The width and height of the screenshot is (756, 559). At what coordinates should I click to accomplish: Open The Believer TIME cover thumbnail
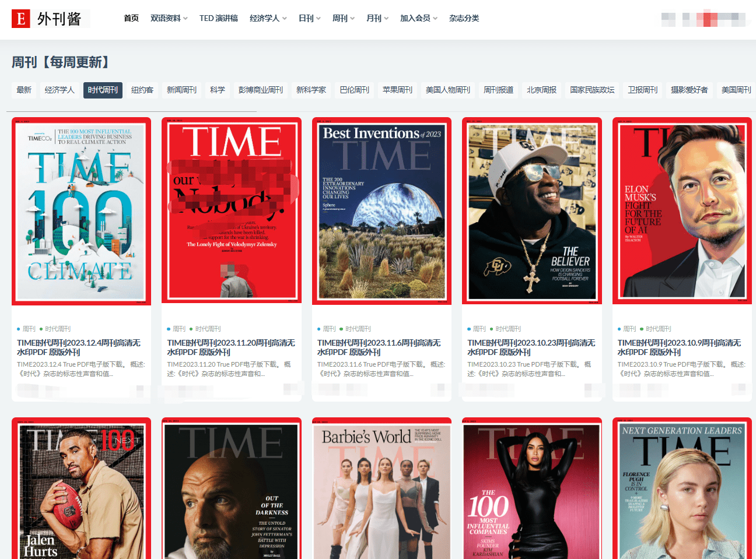(532, 211)
